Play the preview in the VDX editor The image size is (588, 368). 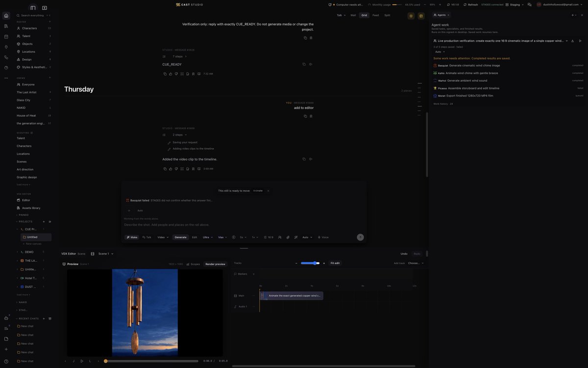click(x=82, y=361)
